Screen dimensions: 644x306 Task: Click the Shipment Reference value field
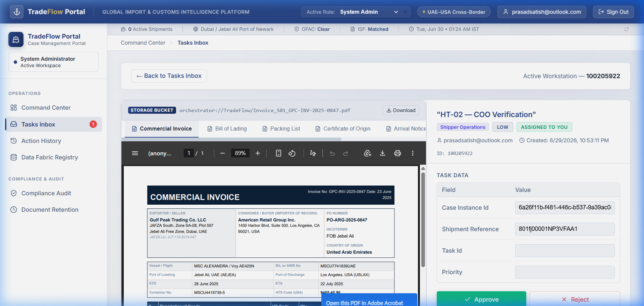[565, 229]
